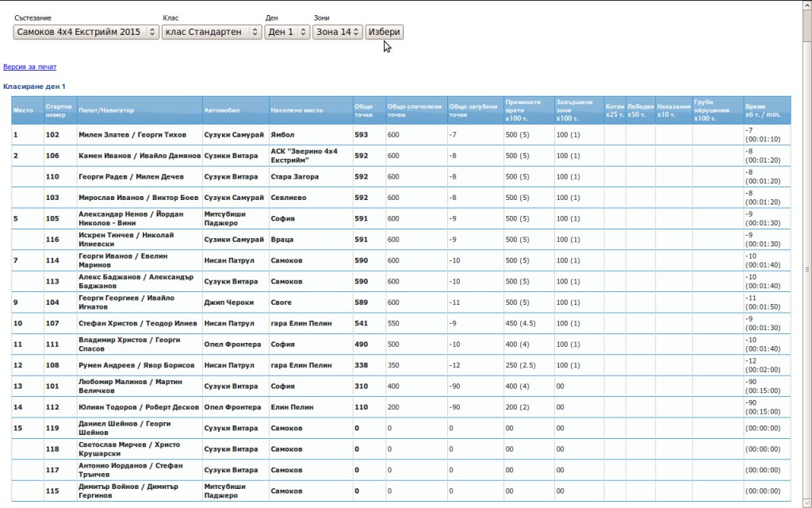Screen dimensions: 812x508
Task: Expand the 'Зона 14' zone dropdown
Action: tap(337, 32)
